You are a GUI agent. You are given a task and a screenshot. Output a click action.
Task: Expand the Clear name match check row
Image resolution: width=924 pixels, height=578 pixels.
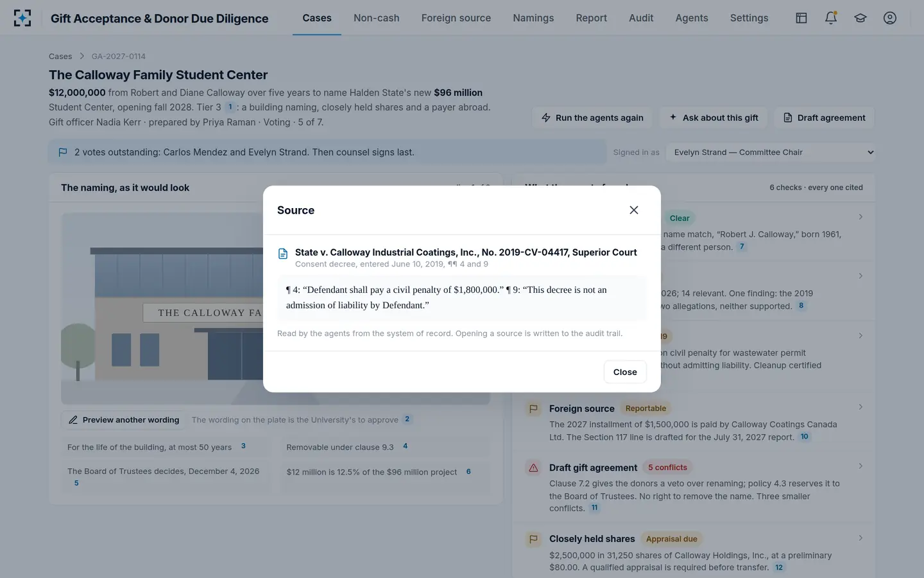pyautogui.click(x=860, y=217)
